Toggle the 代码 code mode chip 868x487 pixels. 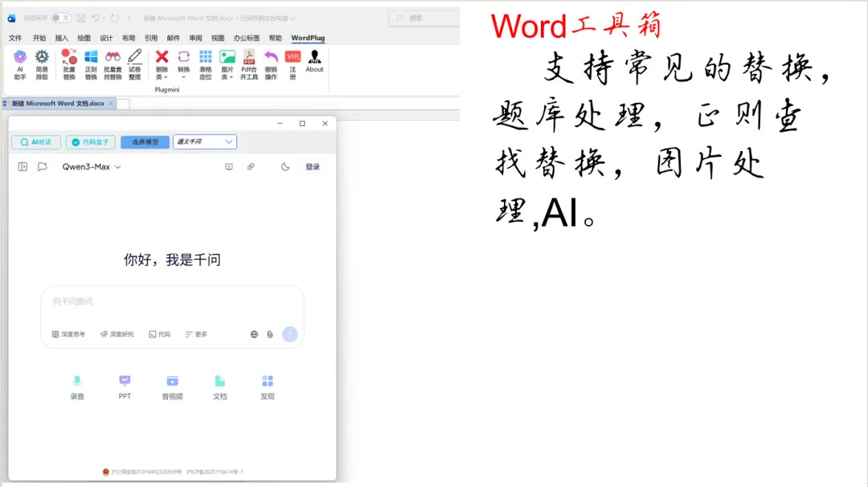pos(159,334)
